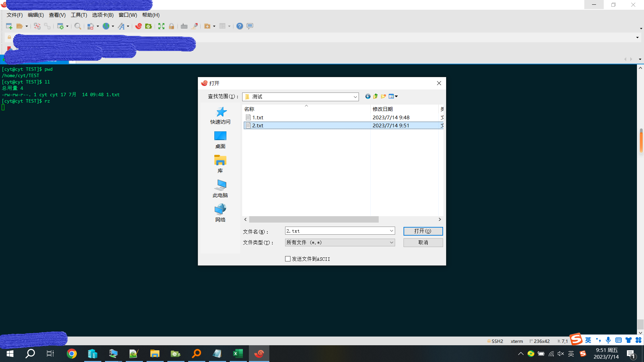
Task: Open the dialog view menu icon
Action: (393, 97)
